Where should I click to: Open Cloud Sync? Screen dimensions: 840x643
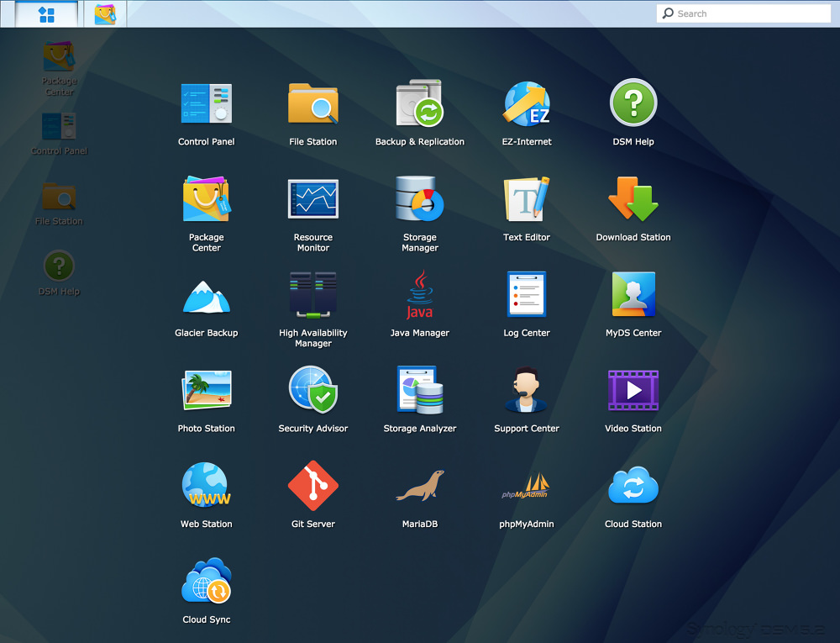(x=206, y=582)
